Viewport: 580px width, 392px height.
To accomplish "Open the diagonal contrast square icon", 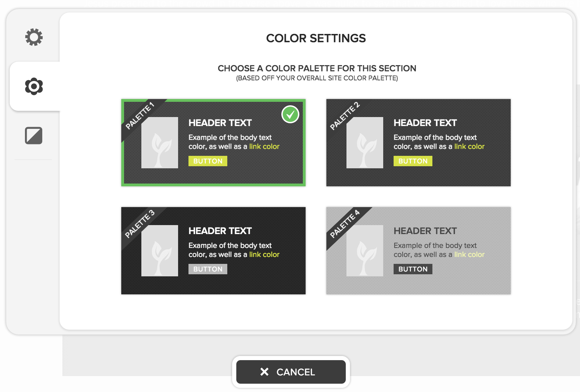I will point(34,135).
